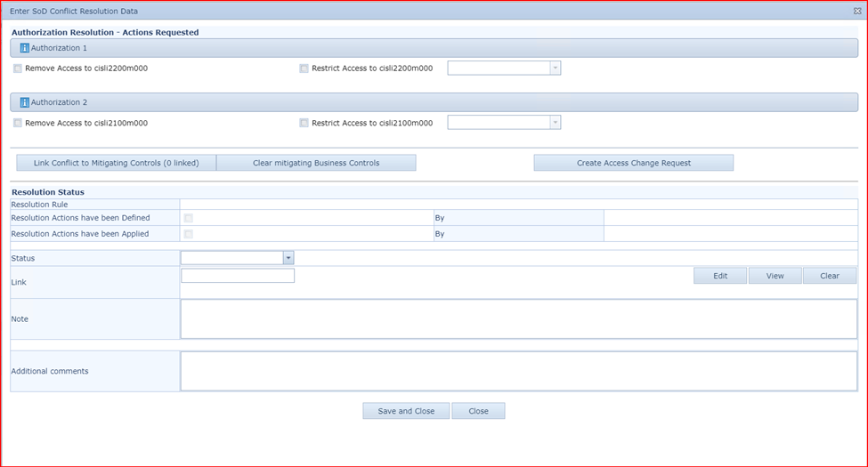
Task: Focus the Note text area
Action: pyautogui.click(x=518, y=318)
